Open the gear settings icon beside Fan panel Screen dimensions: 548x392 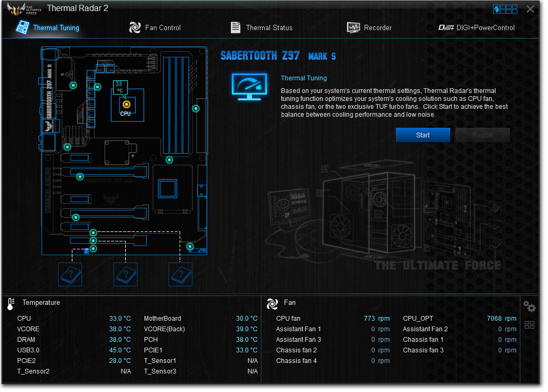click(x=530, y=306)
